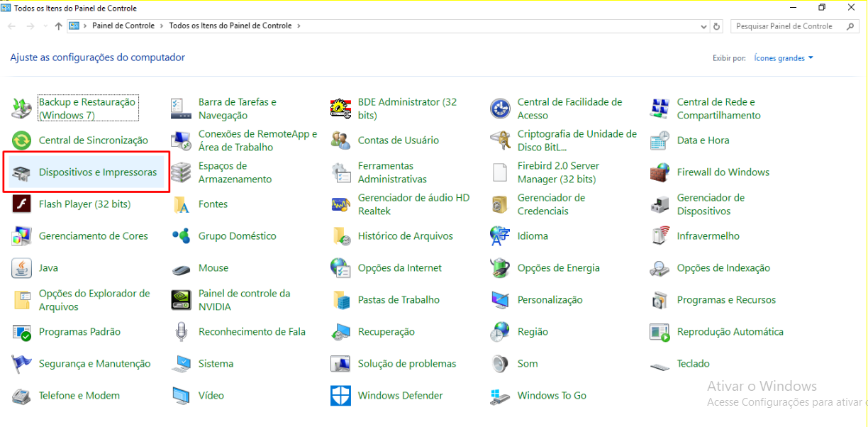Click the Som speaker icon
The width and height of the screenshot is (868, 427).
click(500, 364)
